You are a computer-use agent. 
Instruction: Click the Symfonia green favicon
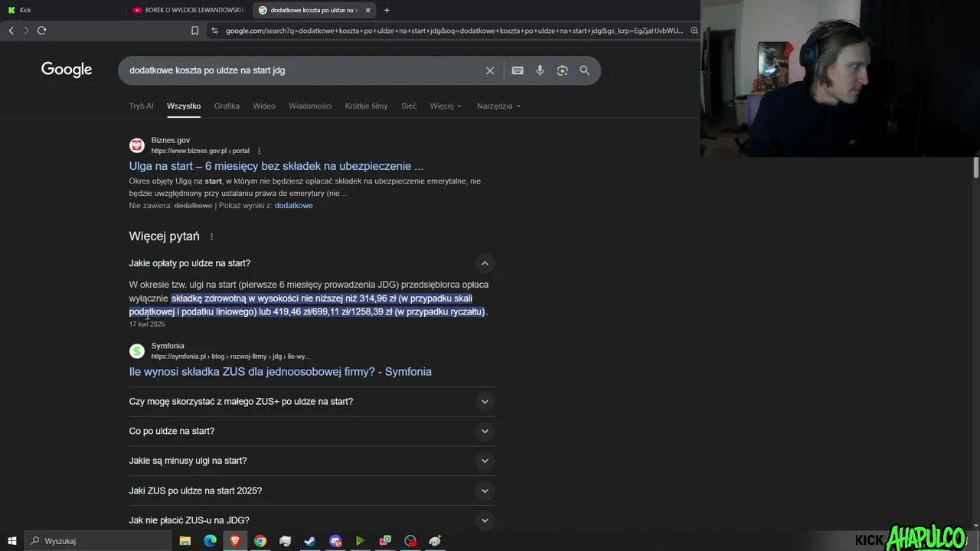(x=137, y=351)
